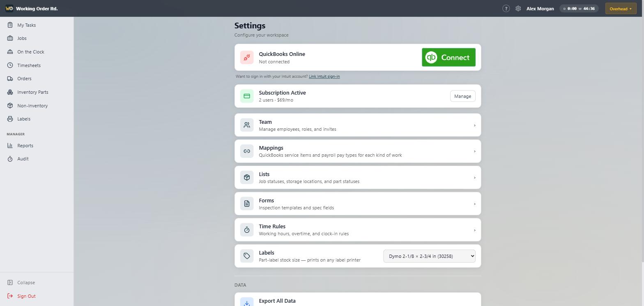Open the Overhead dropdown in header

(621, 9)
